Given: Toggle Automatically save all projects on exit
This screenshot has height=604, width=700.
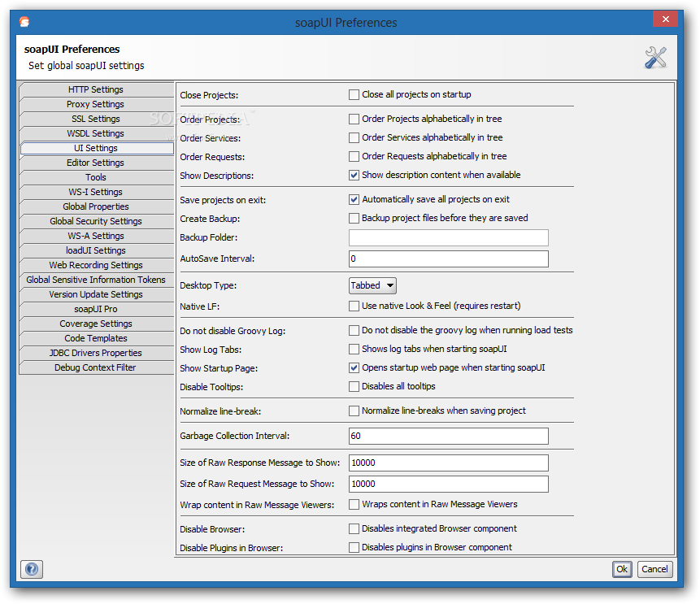Looking at the screenshot, I should tap(354, 199).
